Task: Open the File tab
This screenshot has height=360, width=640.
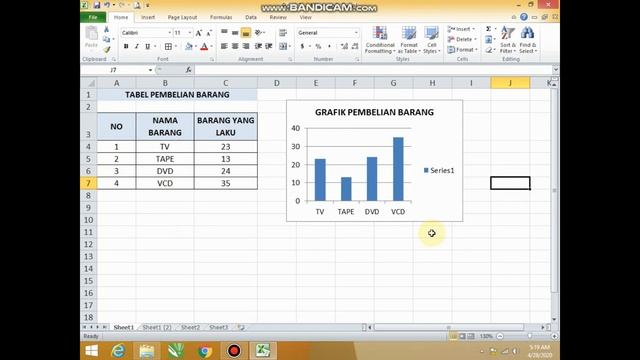Action: 93,17
